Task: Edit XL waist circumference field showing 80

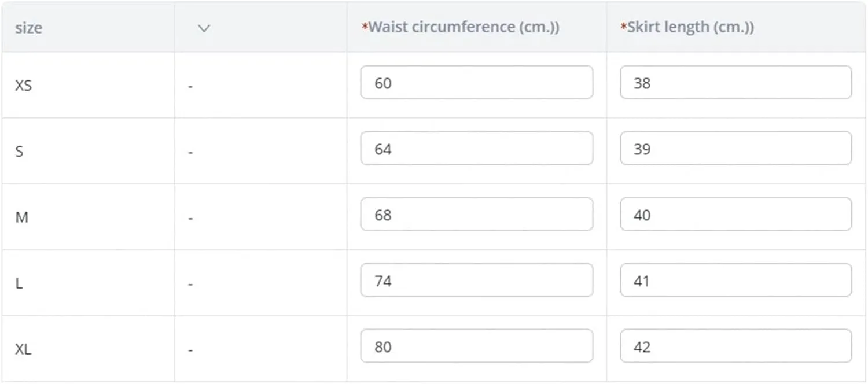Action: (477, 346)
